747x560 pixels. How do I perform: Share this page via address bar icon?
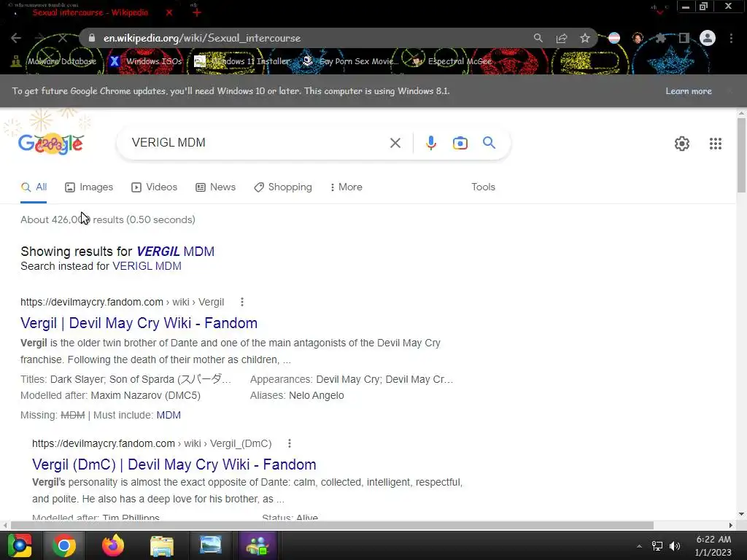(562, 38)
